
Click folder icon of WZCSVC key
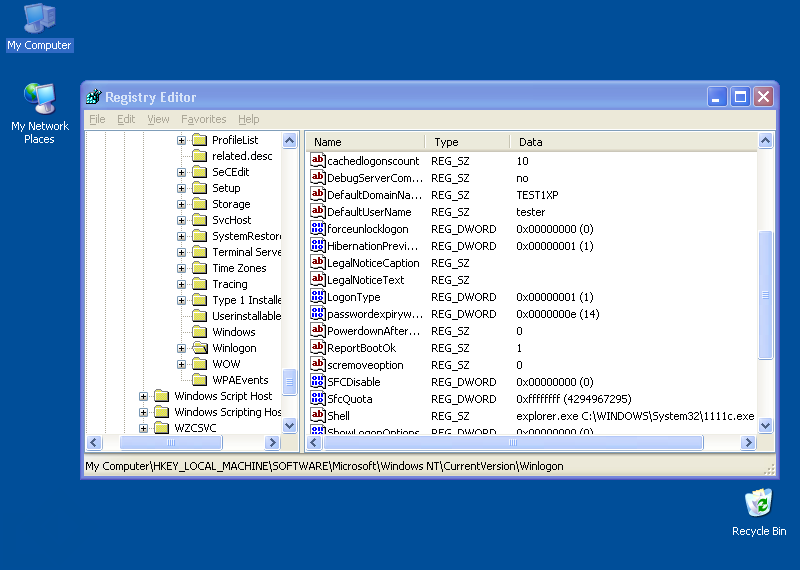pyautogui.click(x=162, y=428)
